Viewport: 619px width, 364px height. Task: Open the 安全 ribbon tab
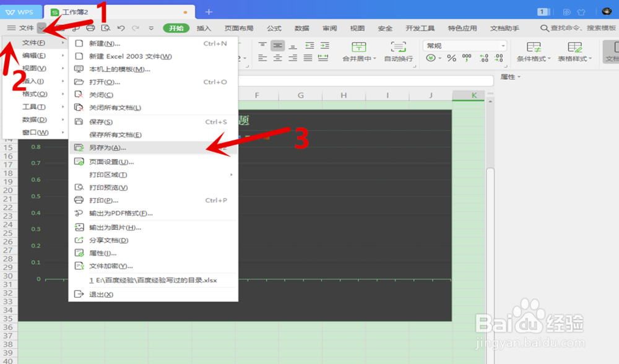[385, 28]
